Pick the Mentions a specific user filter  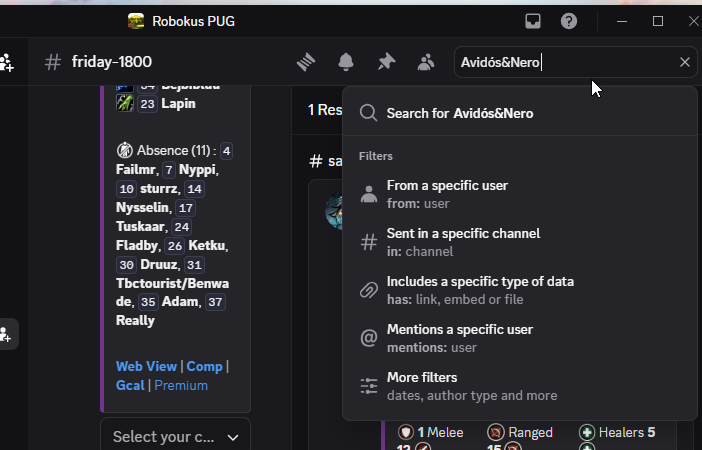click(520, 338)
